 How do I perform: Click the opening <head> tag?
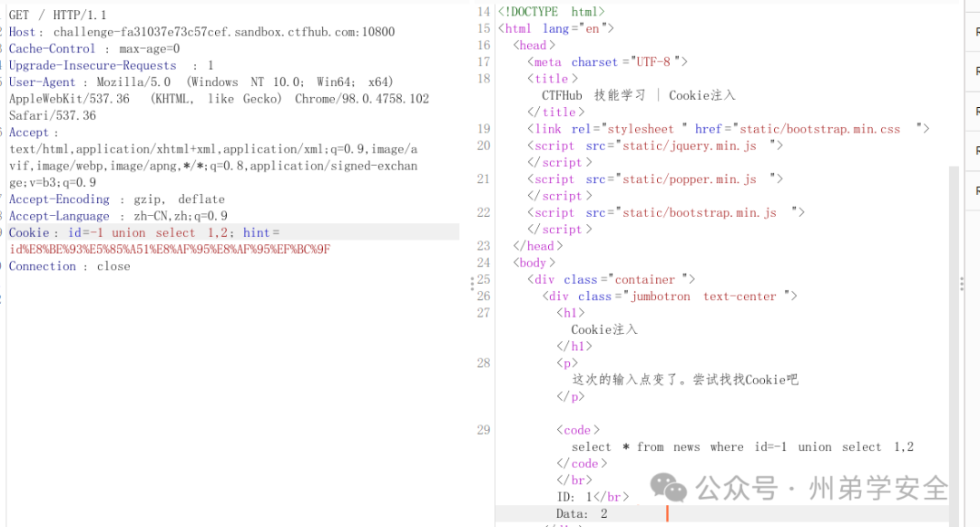tap(534, 45)
